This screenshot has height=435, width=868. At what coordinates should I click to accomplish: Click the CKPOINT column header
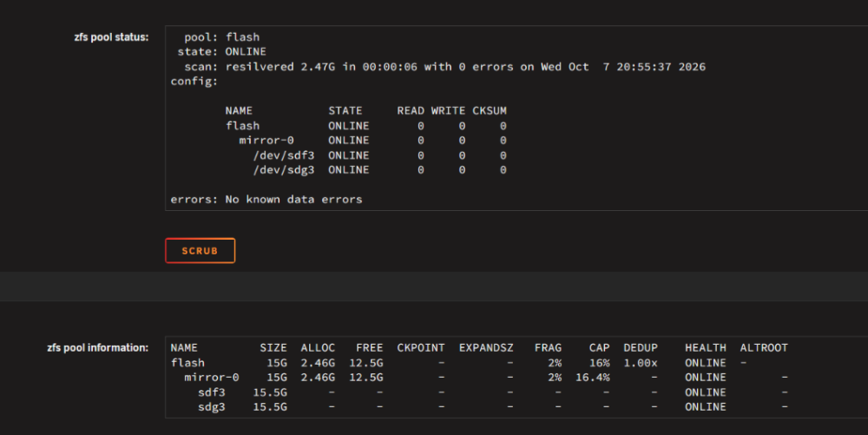pyautogui.click(x=421, y=347)
